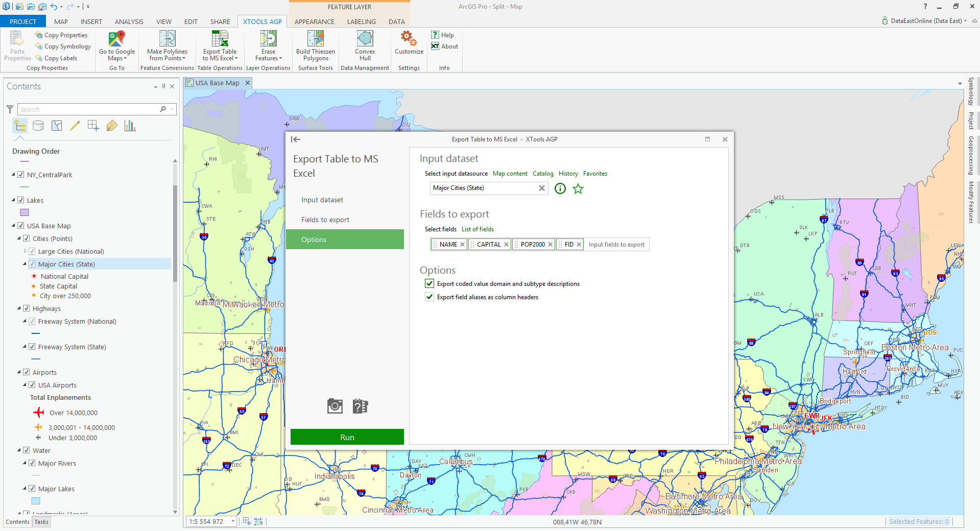980x531 pixels.
Task: Select List By Snapping icon
Action: click(x=93, y=126)
